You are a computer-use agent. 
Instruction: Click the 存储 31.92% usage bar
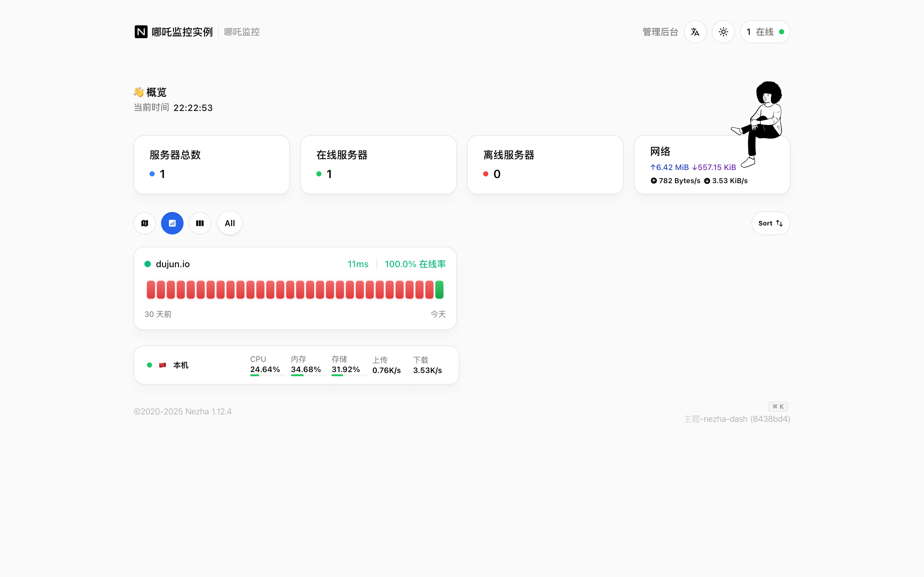pos(349,375)
